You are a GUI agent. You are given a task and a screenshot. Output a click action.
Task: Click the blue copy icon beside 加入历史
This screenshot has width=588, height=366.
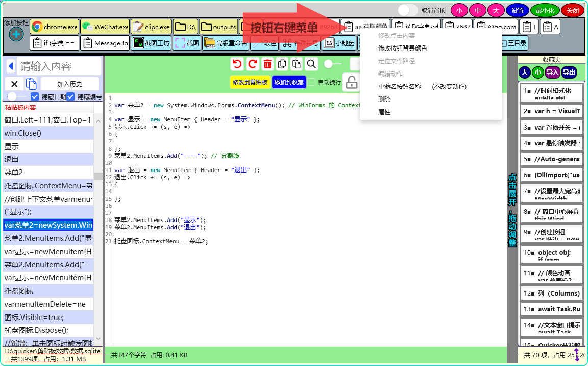click(x=31, y=84)
